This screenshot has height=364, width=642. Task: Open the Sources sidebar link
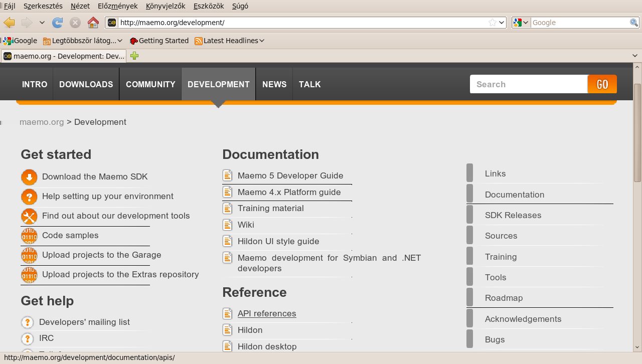501,236
